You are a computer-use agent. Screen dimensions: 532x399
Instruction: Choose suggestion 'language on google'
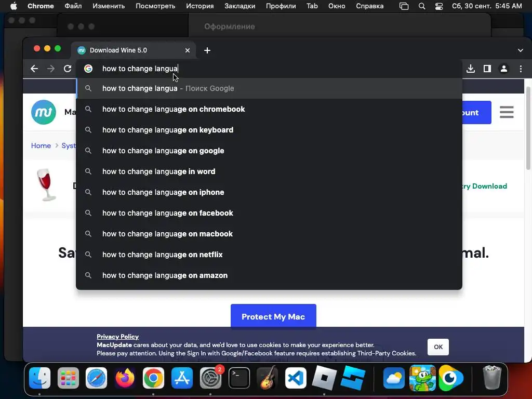270,151
